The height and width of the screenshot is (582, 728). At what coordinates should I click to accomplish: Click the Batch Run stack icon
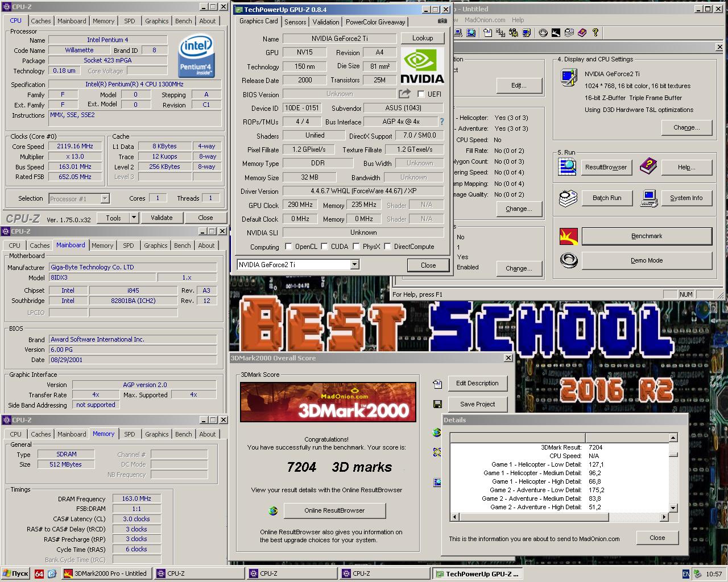568,198
